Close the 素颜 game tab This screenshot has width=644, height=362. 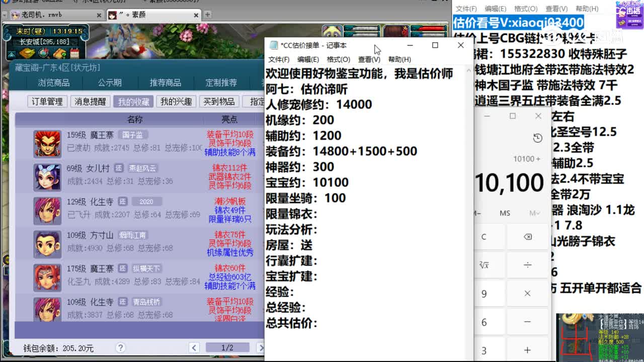(195, 15)
